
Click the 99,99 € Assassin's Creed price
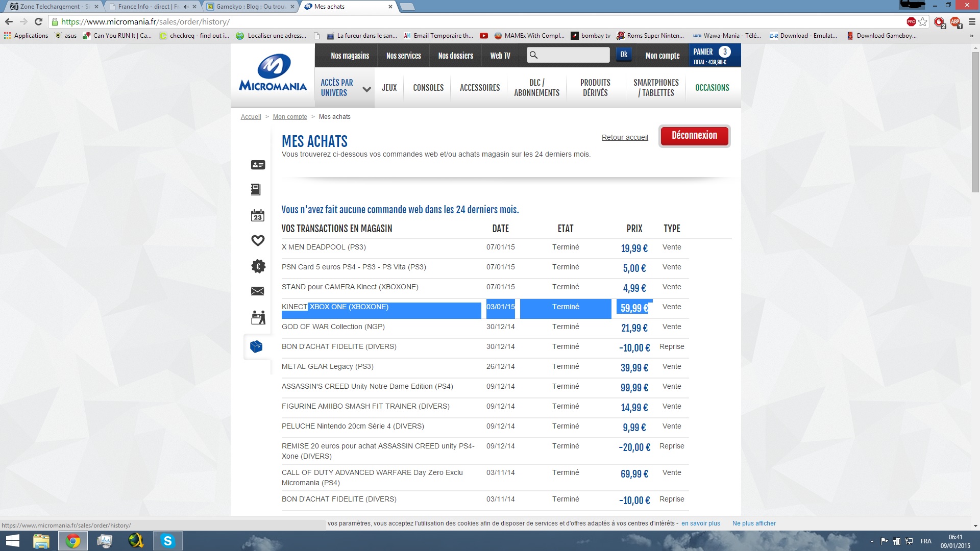[x=634, y=388]
